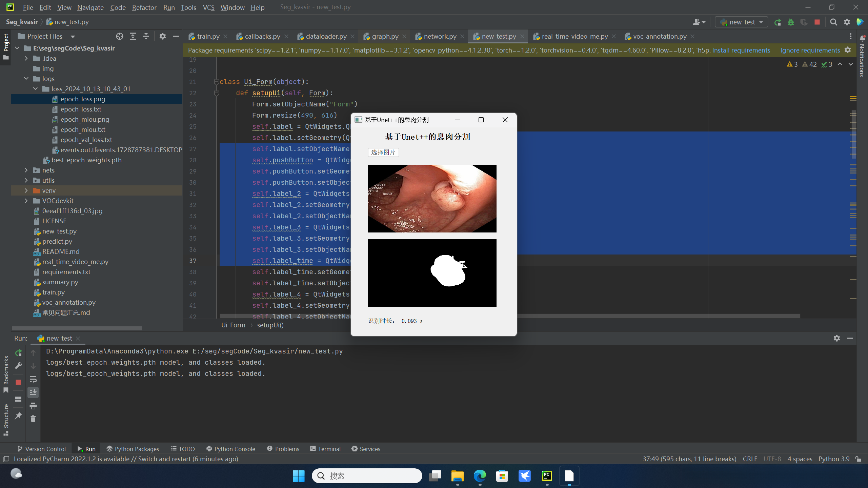Click the rerun icon in main toolbar

point(778,22)
